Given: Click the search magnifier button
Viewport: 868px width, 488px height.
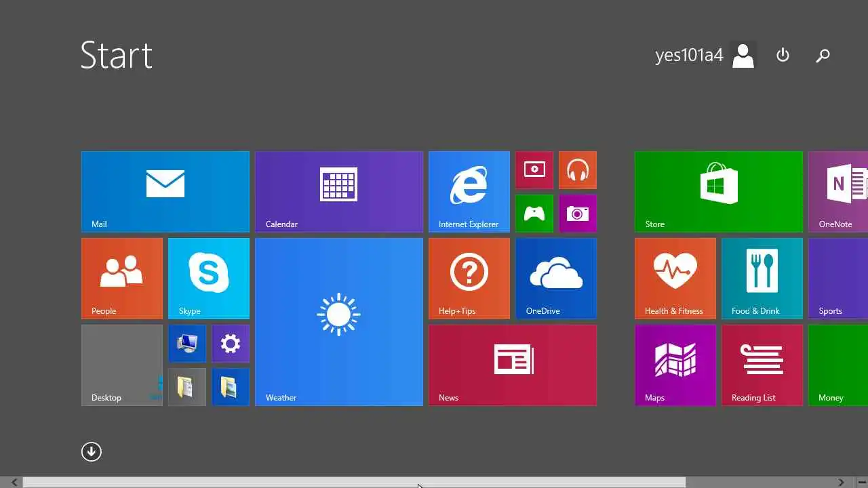Looking at the screenshot, I should [x=823, y=56].
